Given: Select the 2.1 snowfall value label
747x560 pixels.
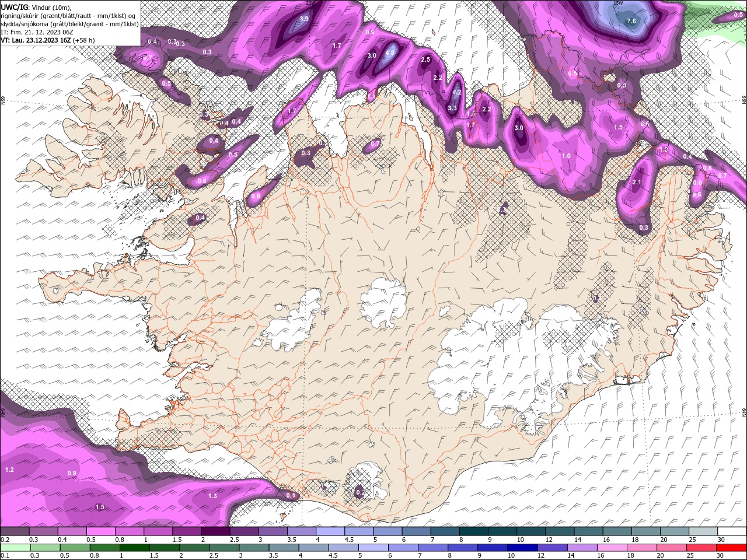Looking at the screenshot, I should click(x=637, y=182).
